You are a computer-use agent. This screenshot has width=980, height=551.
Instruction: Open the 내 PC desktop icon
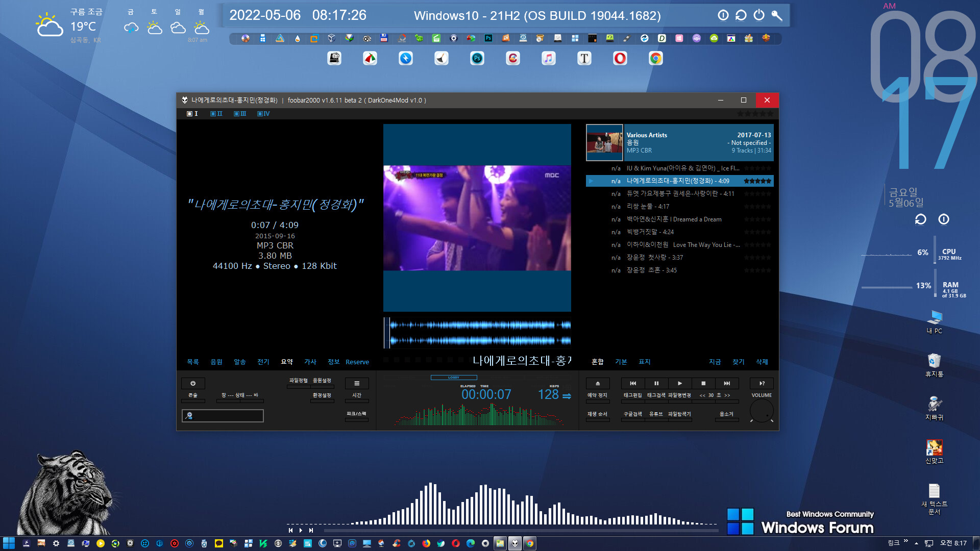935,322
